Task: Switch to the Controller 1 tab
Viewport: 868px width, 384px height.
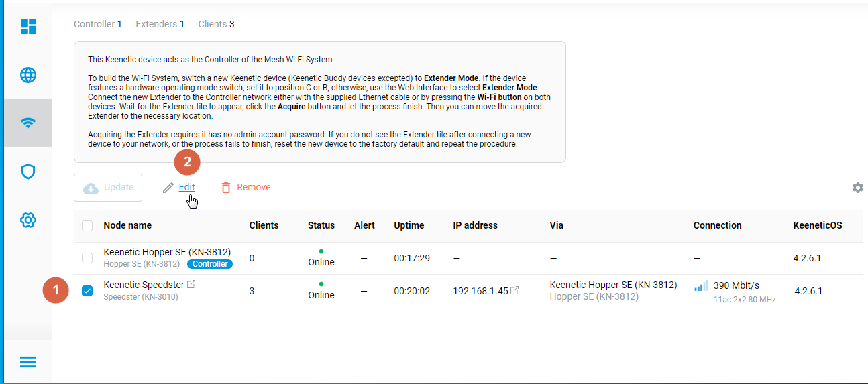Action: pyautogui.click(x=98, y=24)
